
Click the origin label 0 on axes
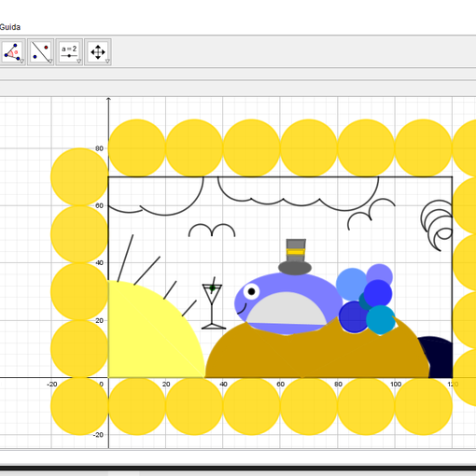click(x=102, y=385)
